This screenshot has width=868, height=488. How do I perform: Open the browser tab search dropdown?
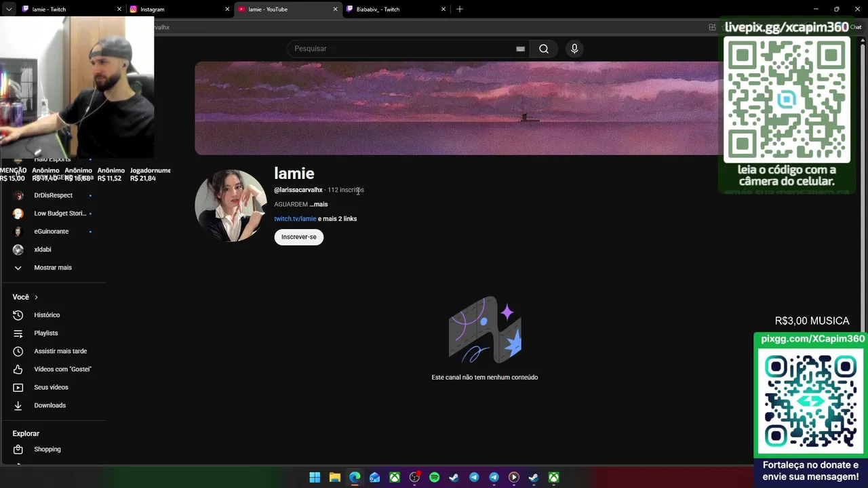[8, 9]
